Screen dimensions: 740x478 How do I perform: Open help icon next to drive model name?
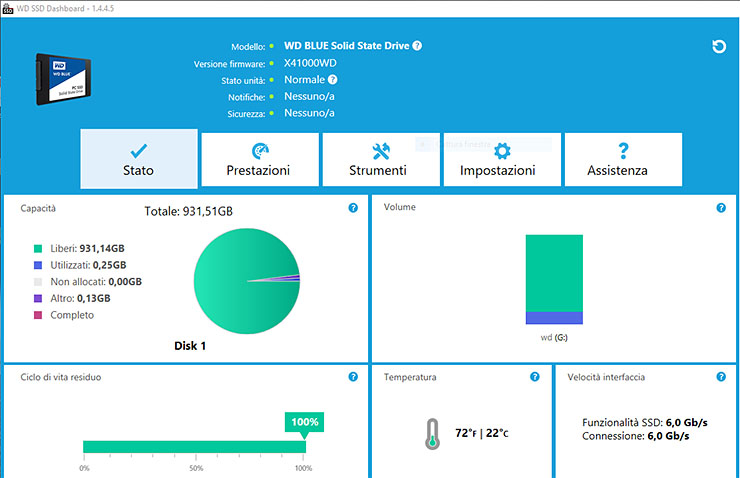point(417,46)
